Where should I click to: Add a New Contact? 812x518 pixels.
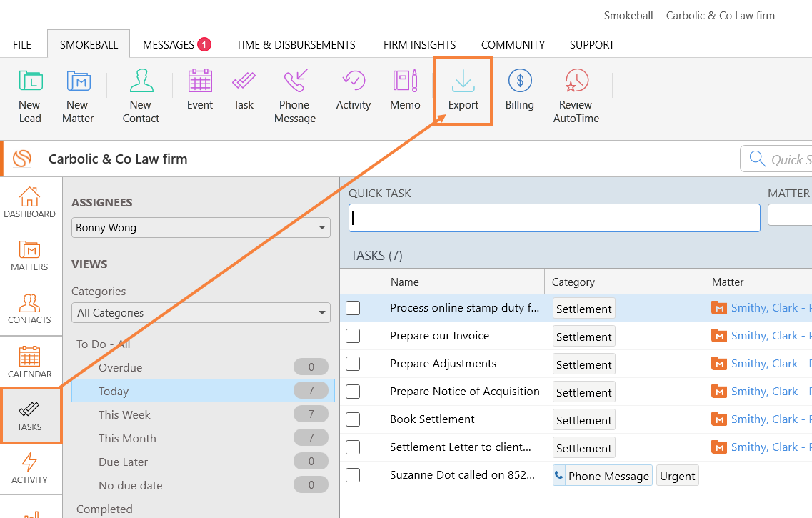[141, 95]
